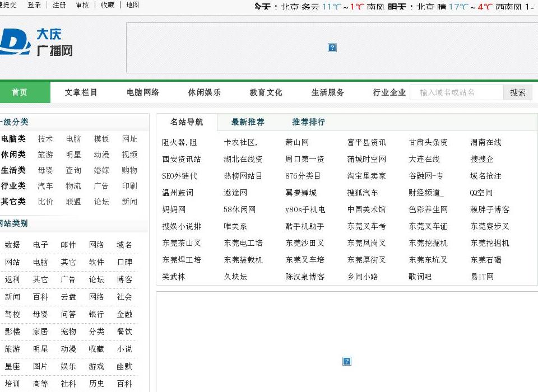This screenshot has width=538, height=392.
Task: Open the 温州鼓词 site link
Action: 178,193
